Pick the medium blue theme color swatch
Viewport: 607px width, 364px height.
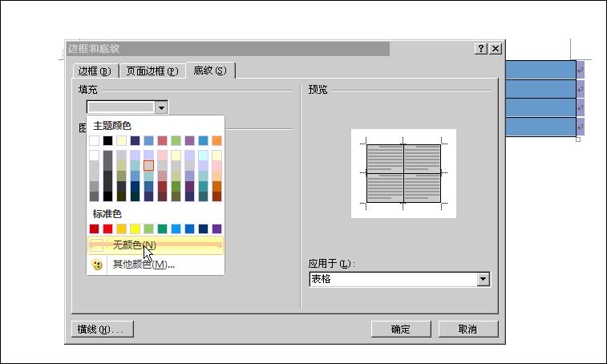coord(148,140)
